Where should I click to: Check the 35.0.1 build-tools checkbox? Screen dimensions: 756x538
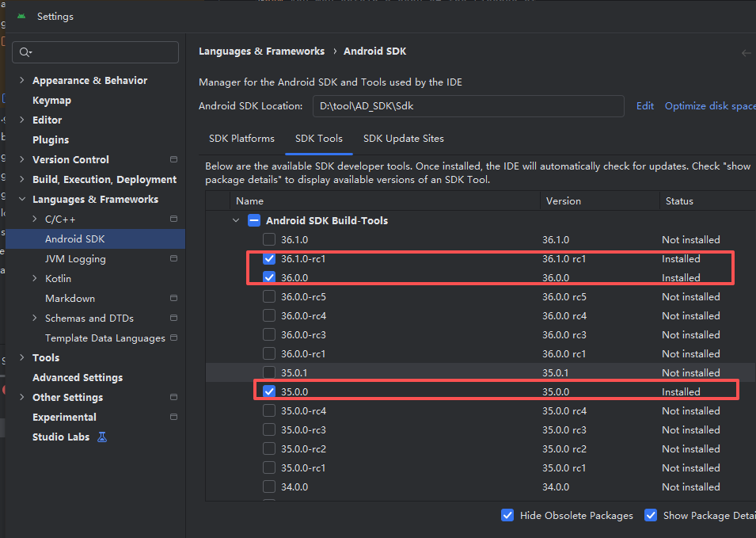click(269, 372)
